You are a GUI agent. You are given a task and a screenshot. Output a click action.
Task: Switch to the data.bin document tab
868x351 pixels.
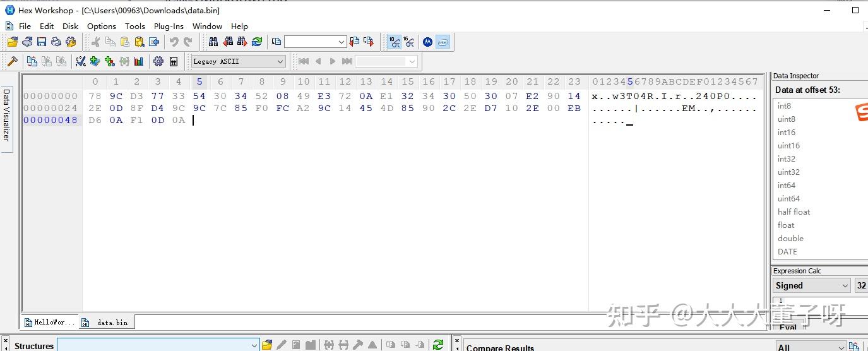(106, 322)
